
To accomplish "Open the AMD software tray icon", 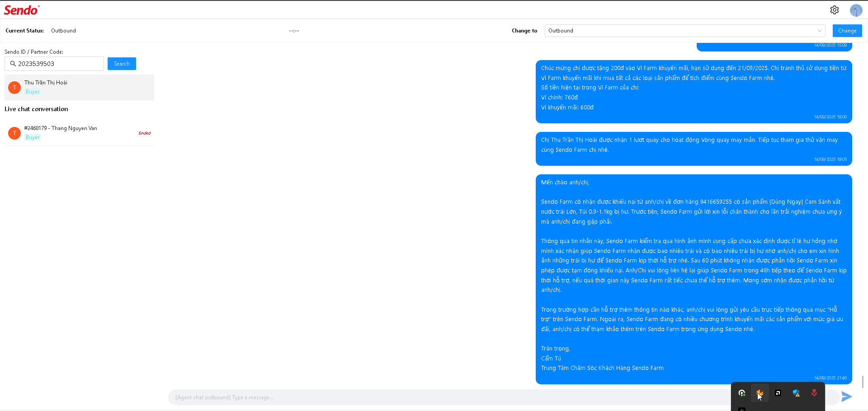I will tap(778, 393).
